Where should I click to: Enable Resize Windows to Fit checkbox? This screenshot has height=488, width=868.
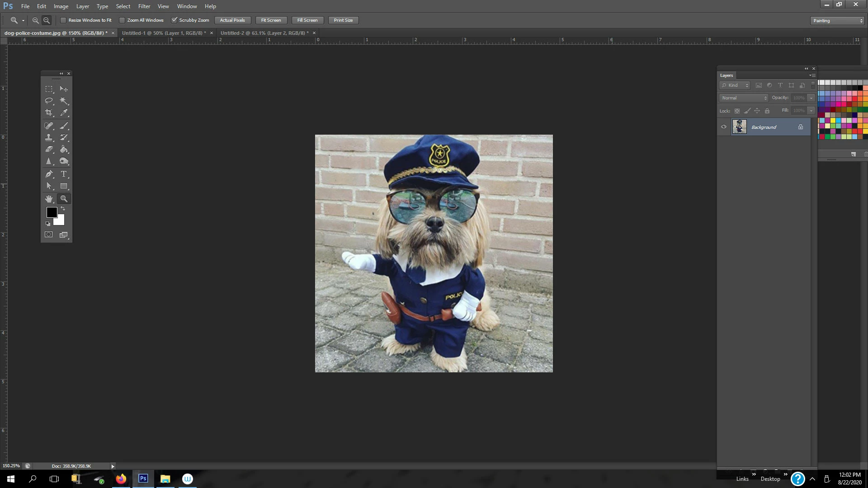click(63, 20)
